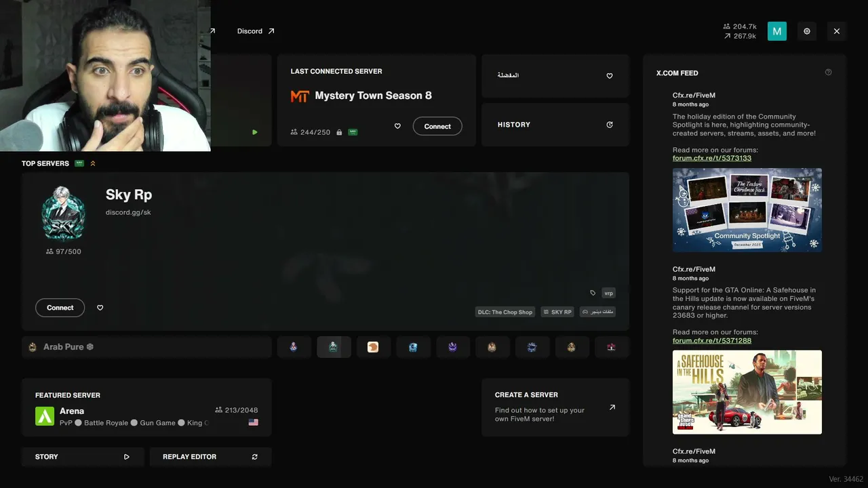This screenshot has height=488, width=868.
Task: Select the highlighted Sky Rp server icon
Action: pyautogui.click(x=334, y=347)
